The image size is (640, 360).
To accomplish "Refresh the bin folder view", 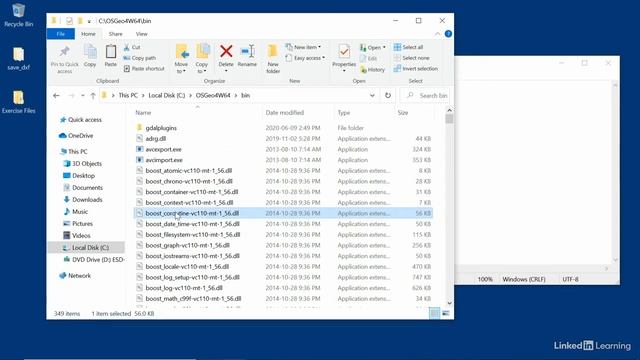I will tap(388, 96).
